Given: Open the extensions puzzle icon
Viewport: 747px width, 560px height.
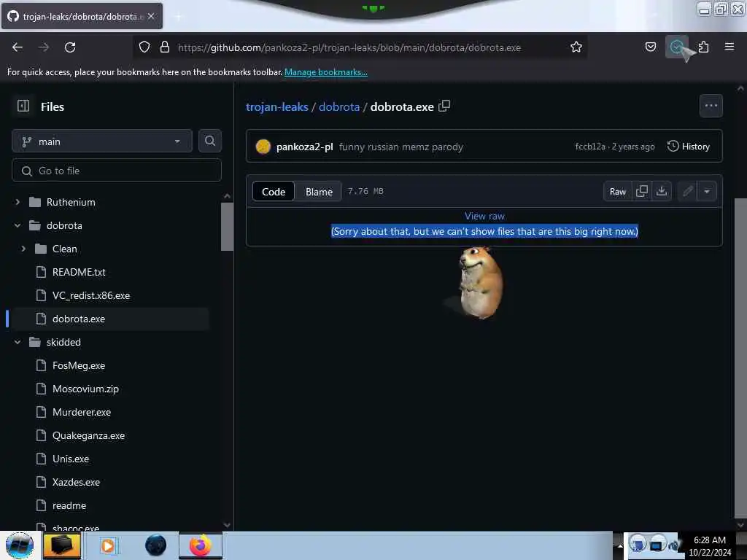Looking at the screenshot, I should (x=703, y=47).
